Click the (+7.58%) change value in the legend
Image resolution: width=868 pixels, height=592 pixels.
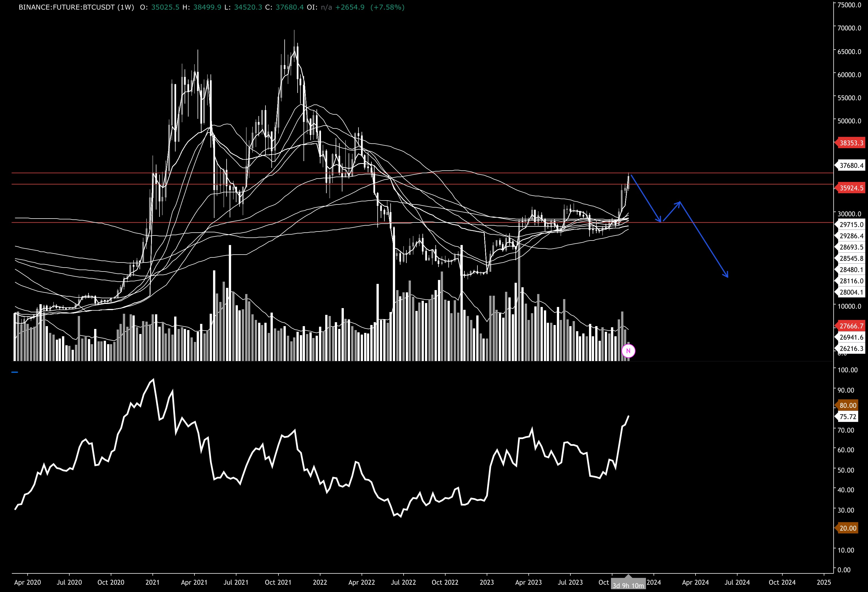387,7
